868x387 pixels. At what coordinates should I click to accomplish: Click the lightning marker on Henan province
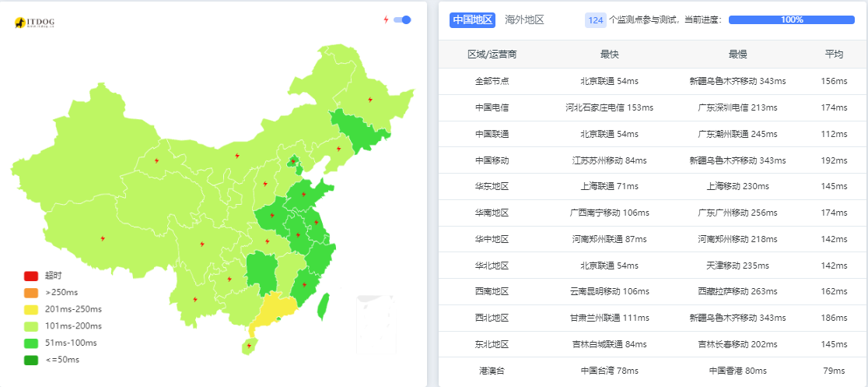(272, 215)
